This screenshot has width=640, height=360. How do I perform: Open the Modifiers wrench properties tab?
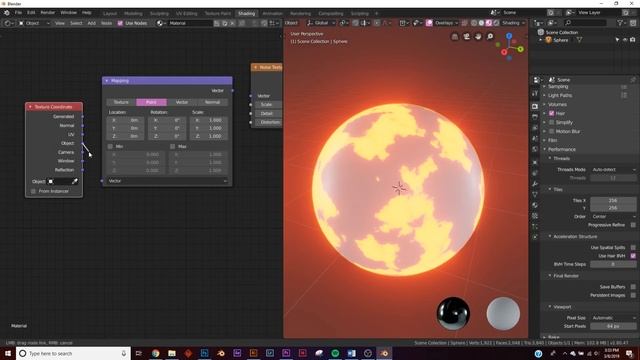click(x=535, y=184)
